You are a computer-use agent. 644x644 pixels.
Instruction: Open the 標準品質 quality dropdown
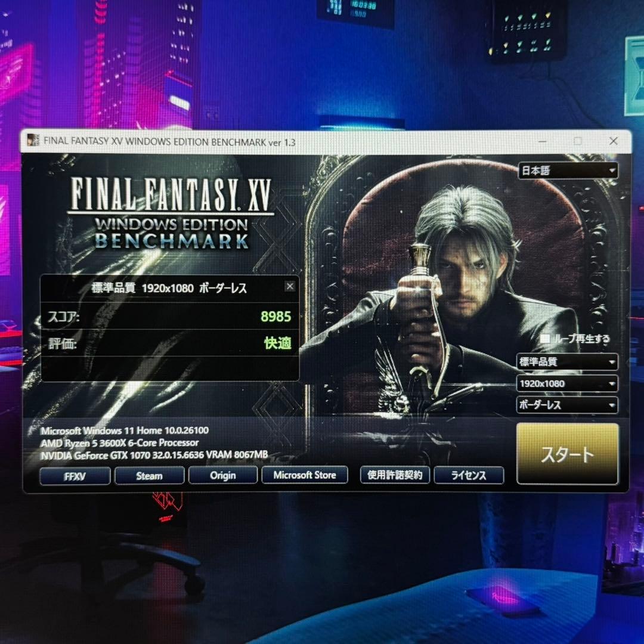[x=567, y=362]
